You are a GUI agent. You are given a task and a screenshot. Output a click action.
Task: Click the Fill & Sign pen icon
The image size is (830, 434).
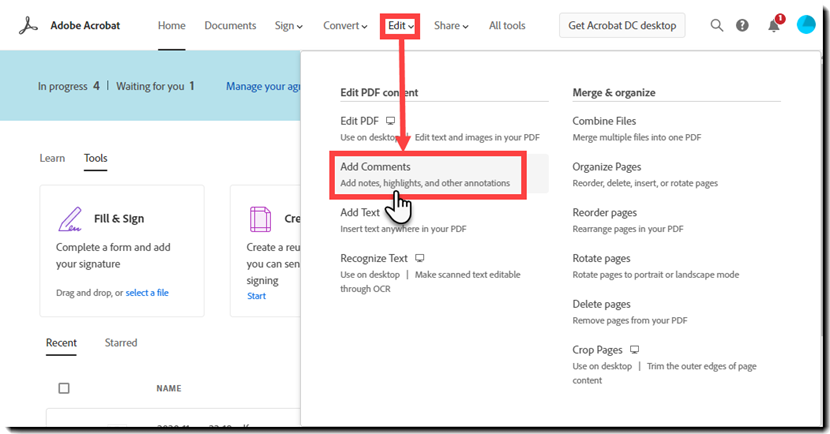click(70, 219)
